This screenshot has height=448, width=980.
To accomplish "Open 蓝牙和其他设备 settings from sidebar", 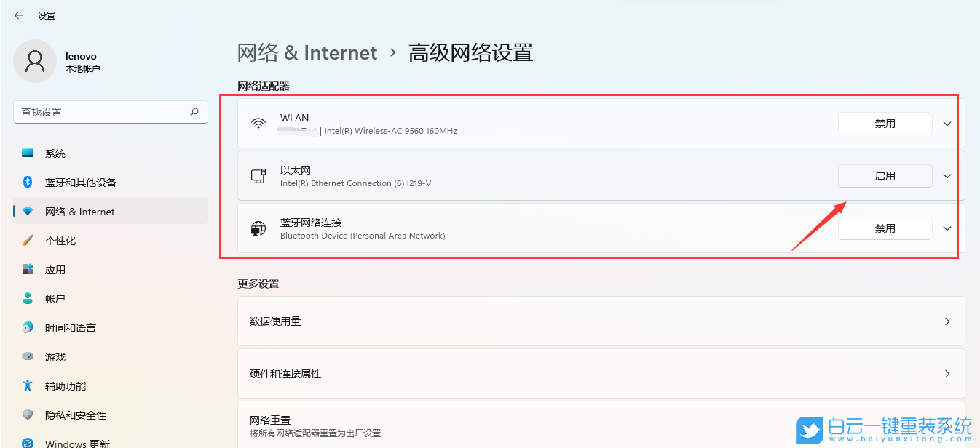I will tap(27, 182).
